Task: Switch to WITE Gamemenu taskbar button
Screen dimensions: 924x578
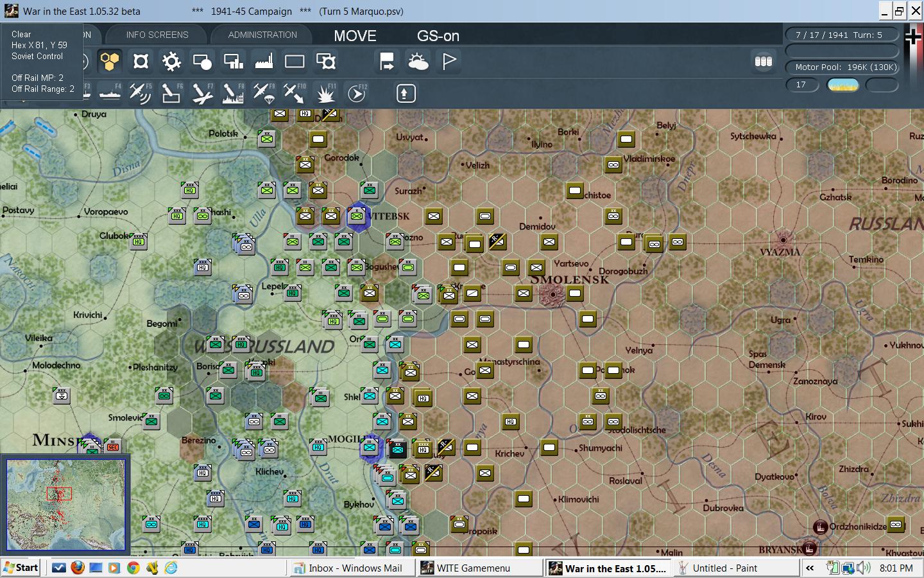Action: point(479,568)
